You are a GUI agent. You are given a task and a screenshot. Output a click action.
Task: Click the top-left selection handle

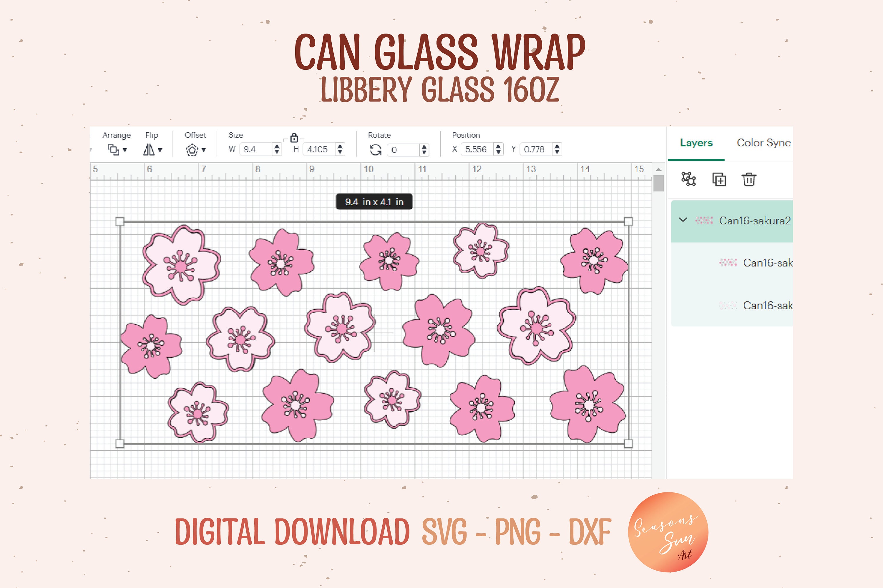[x=120, y=221]
